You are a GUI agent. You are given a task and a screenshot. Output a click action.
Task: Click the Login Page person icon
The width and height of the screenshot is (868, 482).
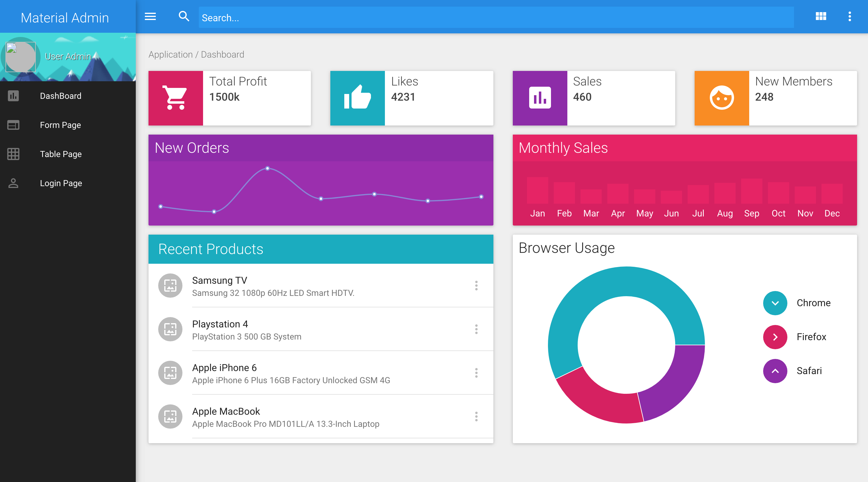[x=13, y=183]
